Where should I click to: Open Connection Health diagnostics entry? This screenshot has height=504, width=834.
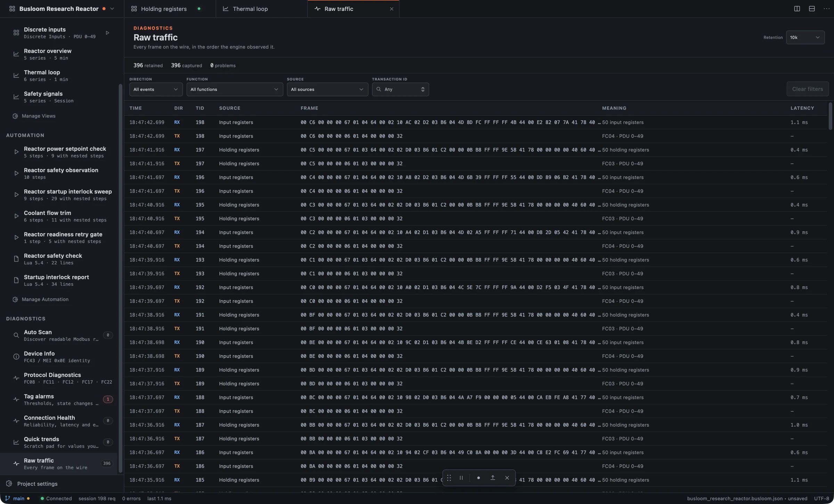[x=59, y=421]
